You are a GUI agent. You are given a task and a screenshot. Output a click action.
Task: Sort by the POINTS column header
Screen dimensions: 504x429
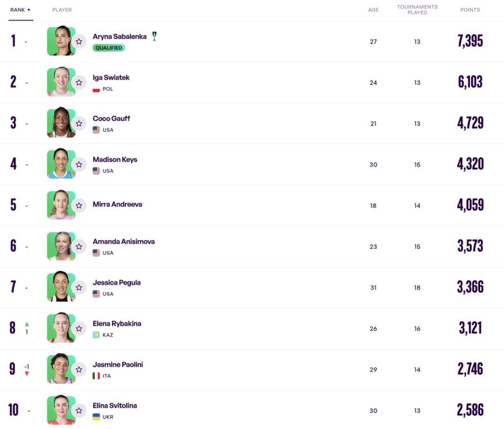coord(470,10)
